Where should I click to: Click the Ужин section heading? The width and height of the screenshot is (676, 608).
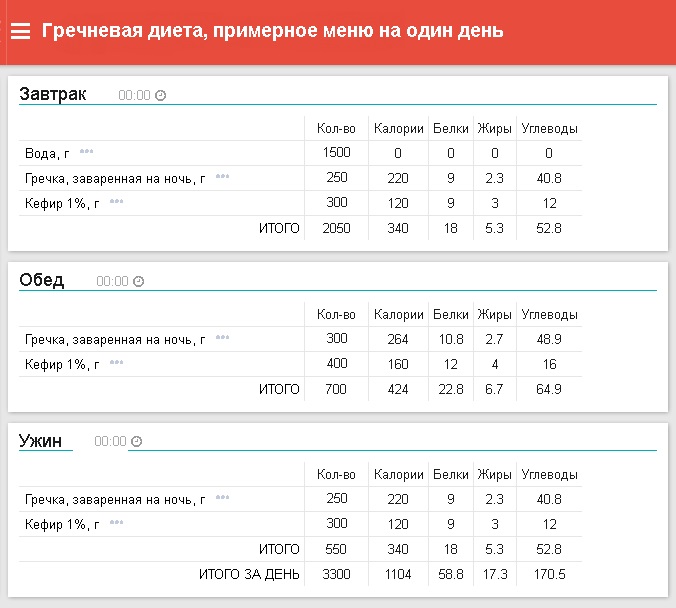[x=40, y=440]
